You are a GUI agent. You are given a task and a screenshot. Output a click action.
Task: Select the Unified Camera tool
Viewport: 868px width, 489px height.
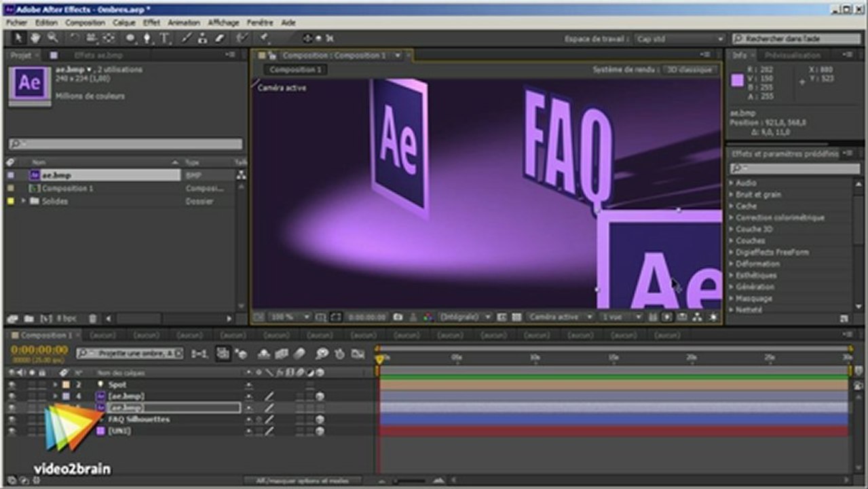[x=92, y=38]
